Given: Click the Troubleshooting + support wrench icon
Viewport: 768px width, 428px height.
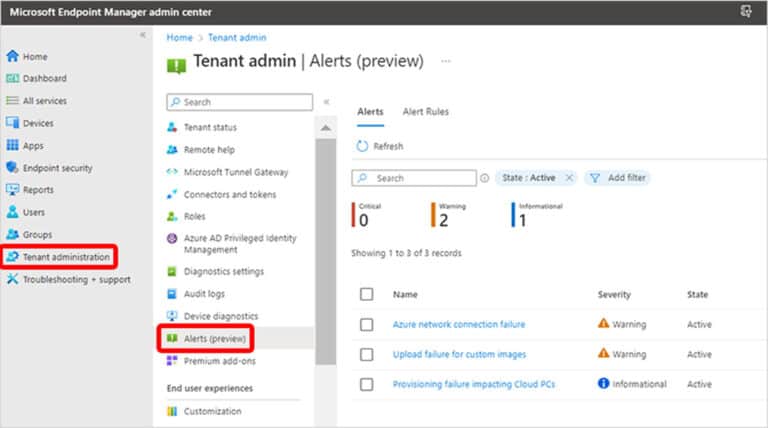Looking at the screenshot, I should [12, 279].
